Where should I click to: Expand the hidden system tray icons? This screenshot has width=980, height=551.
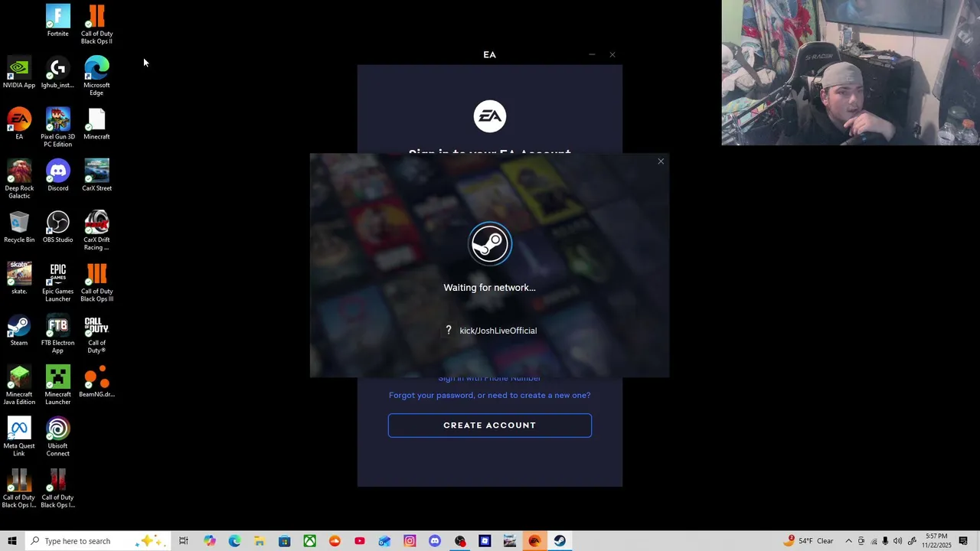pos(848,541)
